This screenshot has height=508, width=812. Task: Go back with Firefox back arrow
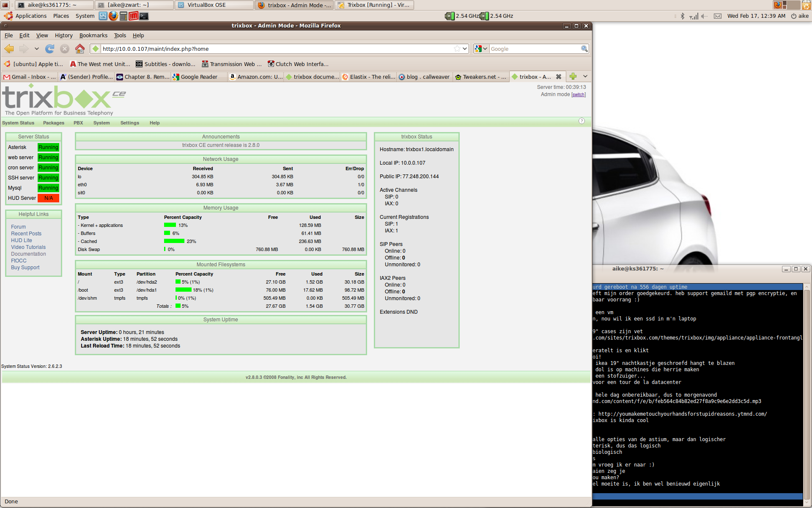9,49
